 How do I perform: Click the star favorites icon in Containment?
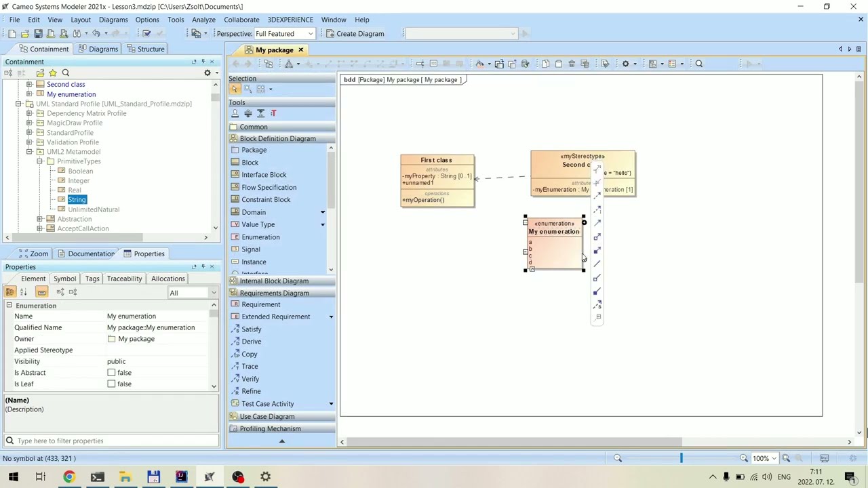click(53, 73)
